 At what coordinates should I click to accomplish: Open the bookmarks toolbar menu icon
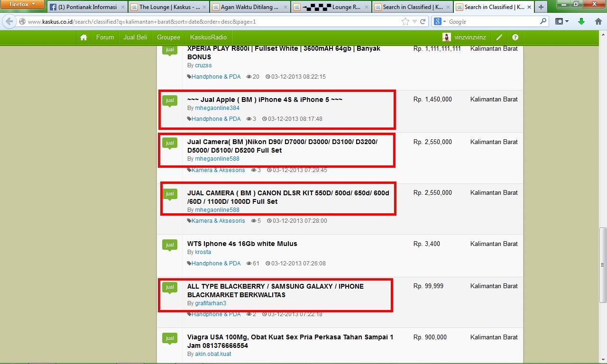[562, 21]
